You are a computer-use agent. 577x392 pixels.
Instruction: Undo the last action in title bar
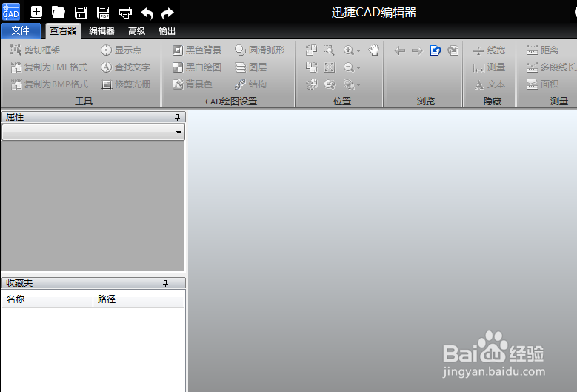point(147,13)
